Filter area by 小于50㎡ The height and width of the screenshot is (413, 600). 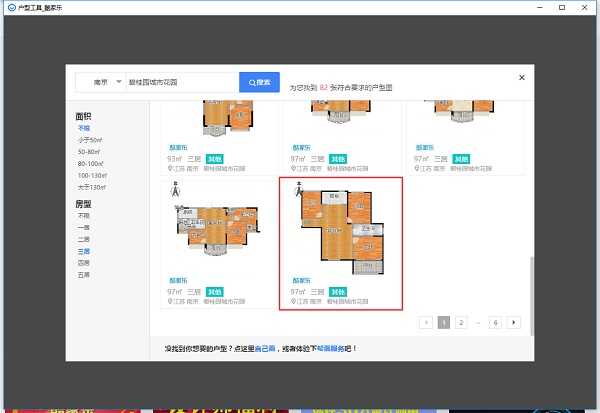tap(91, 140)
